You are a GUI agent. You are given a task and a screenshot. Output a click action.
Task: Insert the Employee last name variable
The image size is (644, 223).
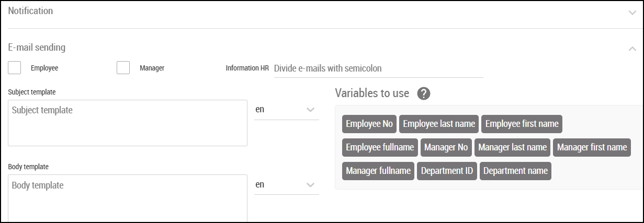point(439,124)
